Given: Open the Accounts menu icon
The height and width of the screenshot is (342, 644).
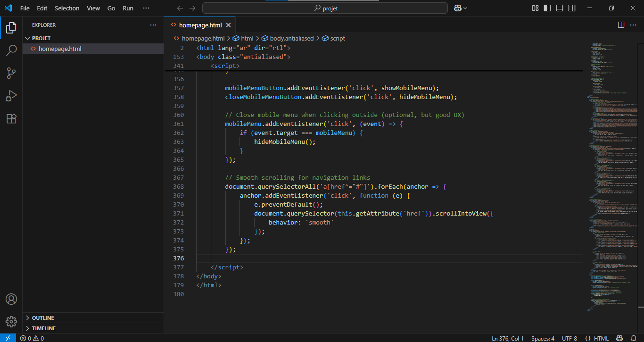Looking at the screenshot, I should click(x=11, y=299).
